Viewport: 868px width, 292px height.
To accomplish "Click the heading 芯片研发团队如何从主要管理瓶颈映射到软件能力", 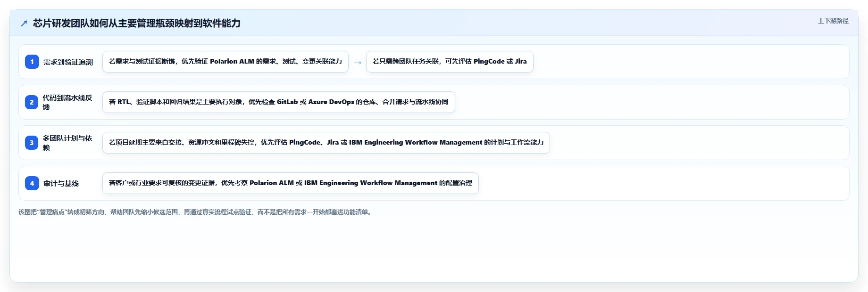I will (x=137, y=23).
